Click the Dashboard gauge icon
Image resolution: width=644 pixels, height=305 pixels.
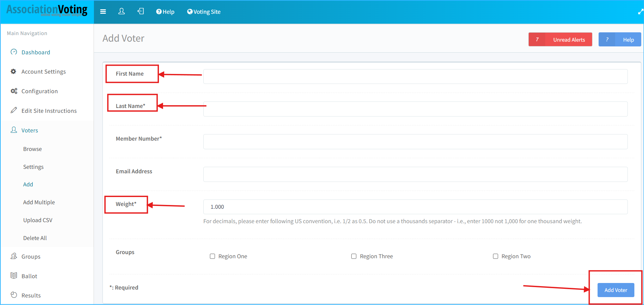click(14, 52)
